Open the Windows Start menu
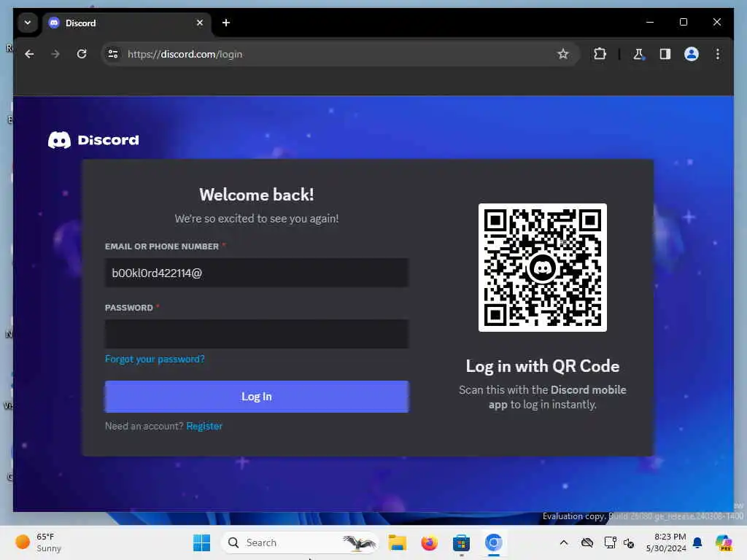The image size is (747, 560). pyautogui.click(x=201, y=542)
